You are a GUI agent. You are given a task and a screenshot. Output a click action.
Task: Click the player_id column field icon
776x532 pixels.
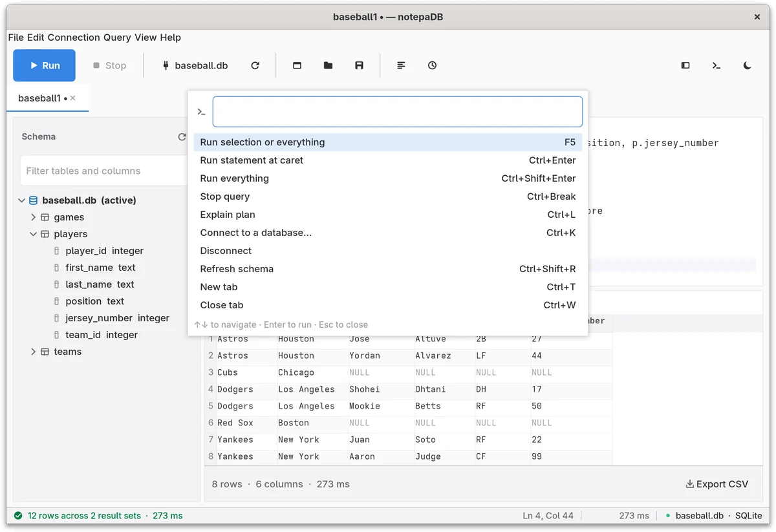coord(57,251)
